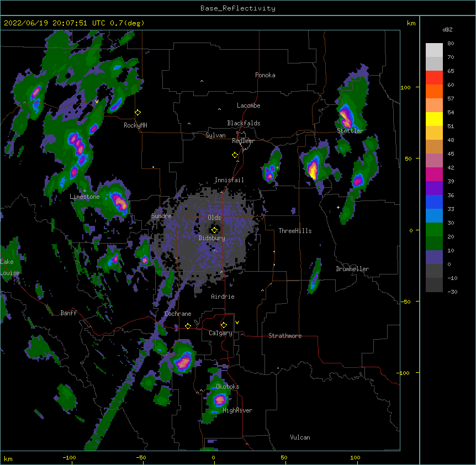Click the Okotoks label
This screenshot has width=476, height=465.
click(228, 387)
